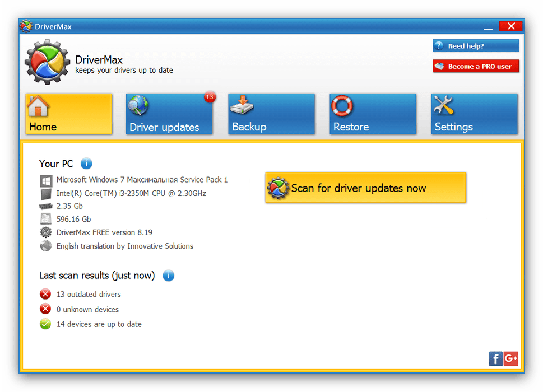543x392 pixels.
Task: Click the Windows logo icon in PC info
Action: [45, 180]
